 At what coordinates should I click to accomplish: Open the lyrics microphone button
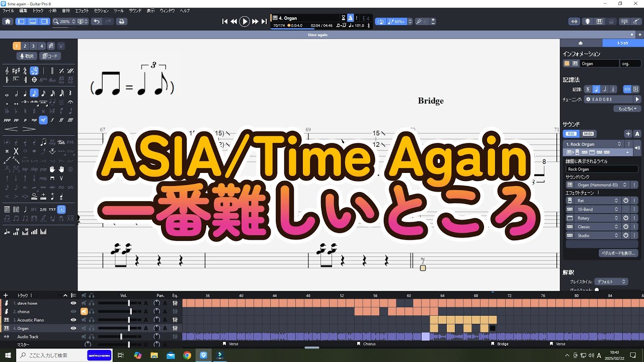point(28,56)
